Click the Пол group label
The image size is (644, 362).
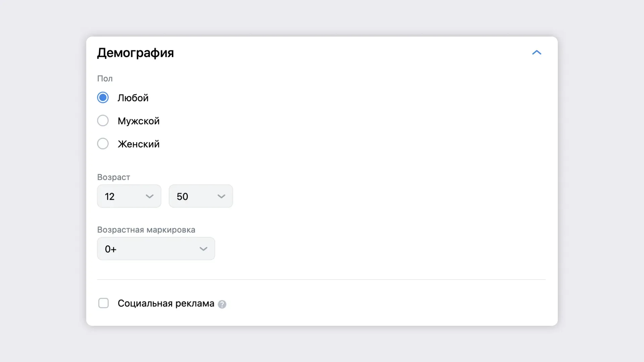[x=105, y=78]
